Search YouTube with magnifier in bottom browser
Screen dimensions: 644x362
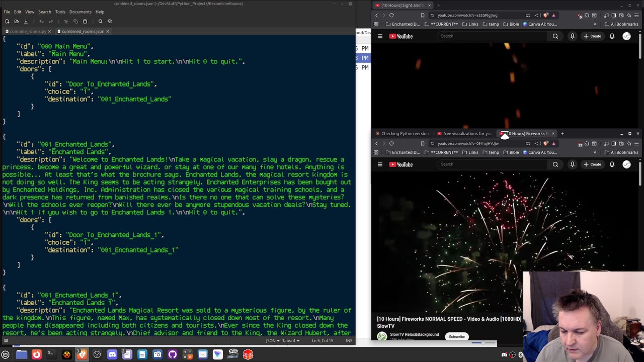555,164
